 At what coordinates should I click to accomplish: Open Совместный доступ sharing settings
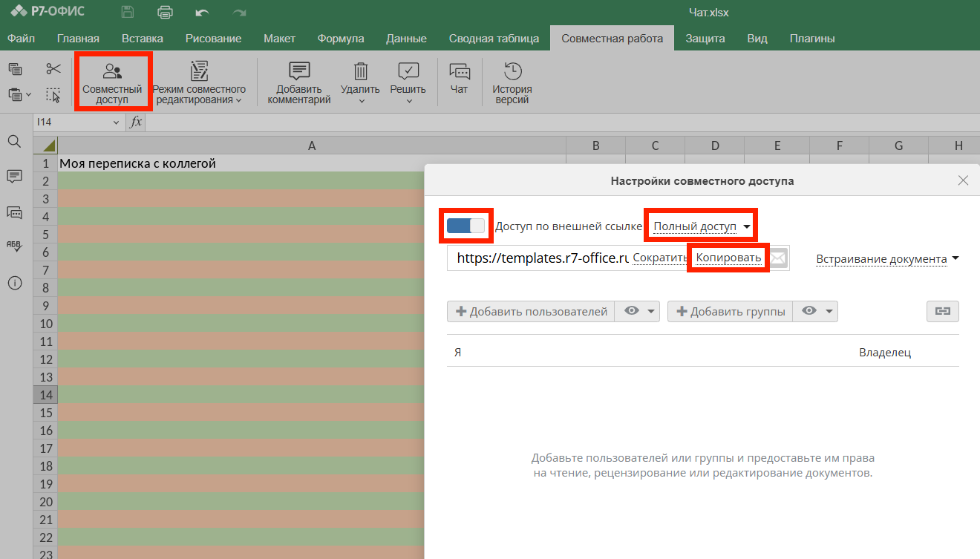pyautogui.click(x=112, y=82)
